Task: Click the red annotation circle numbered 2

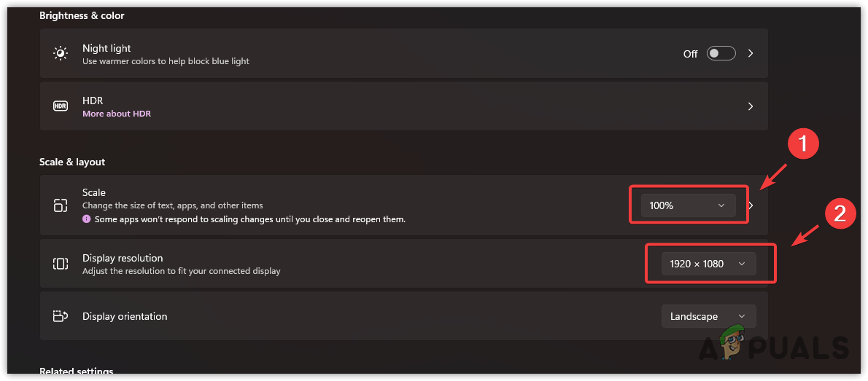Action: tap(840, 213)
